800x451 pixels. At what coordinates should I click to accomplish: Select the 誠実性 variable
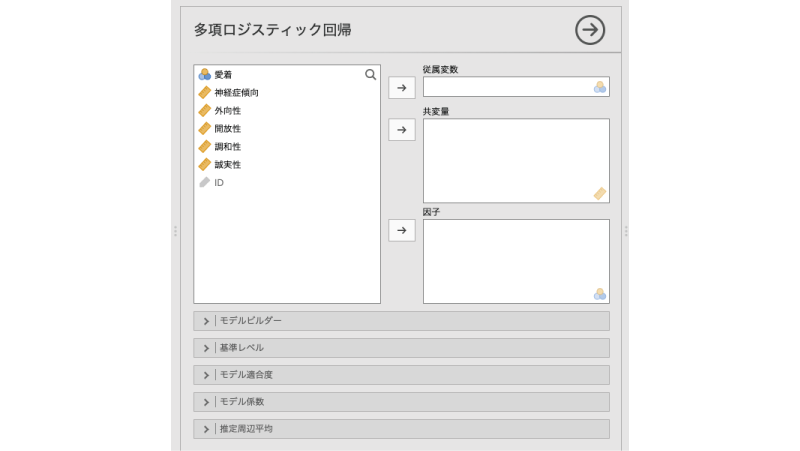point(227,165)
